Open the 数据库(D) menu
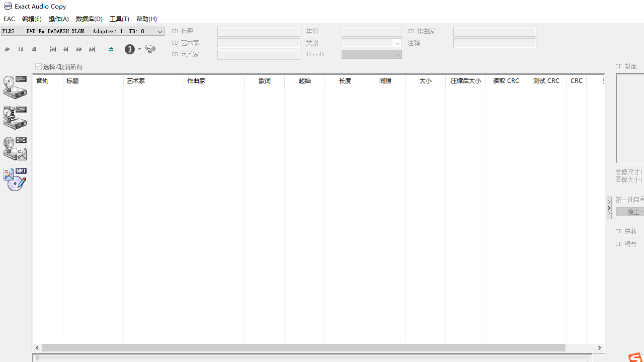 click(x=89, y=19)
